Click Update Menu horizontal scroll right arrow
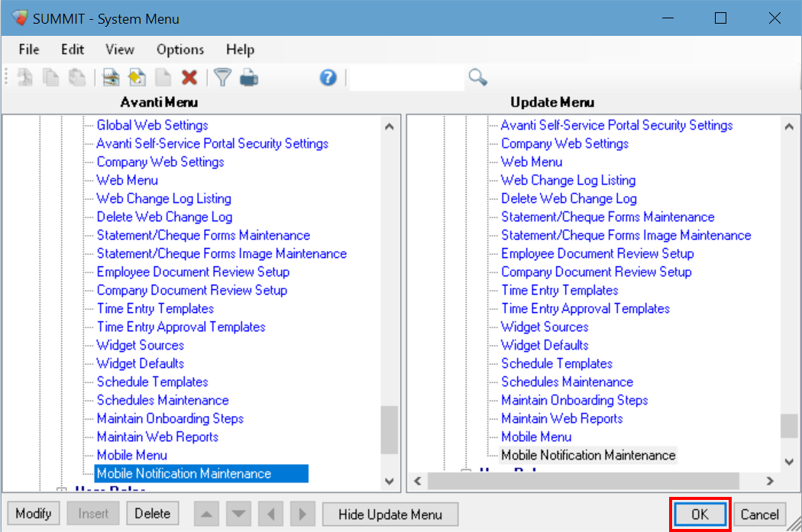802x532 pixels. click(770, 481)
